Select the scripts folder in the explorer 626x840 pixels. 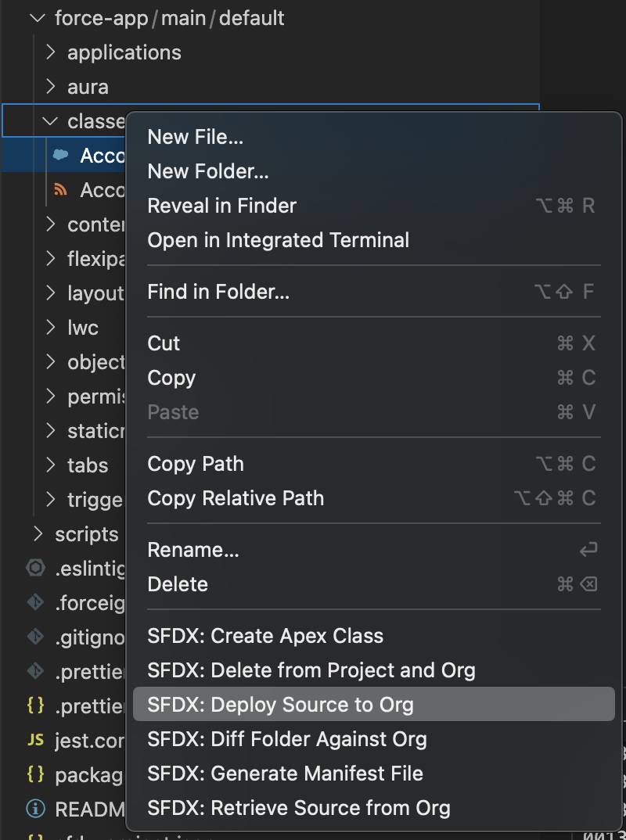(85, 534)
